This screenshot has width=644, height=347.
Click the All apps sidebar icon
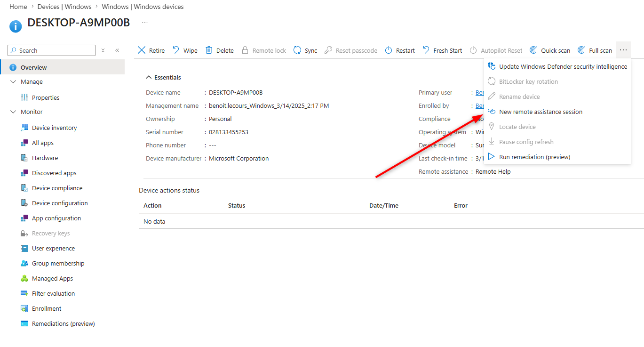coord(24,143)
